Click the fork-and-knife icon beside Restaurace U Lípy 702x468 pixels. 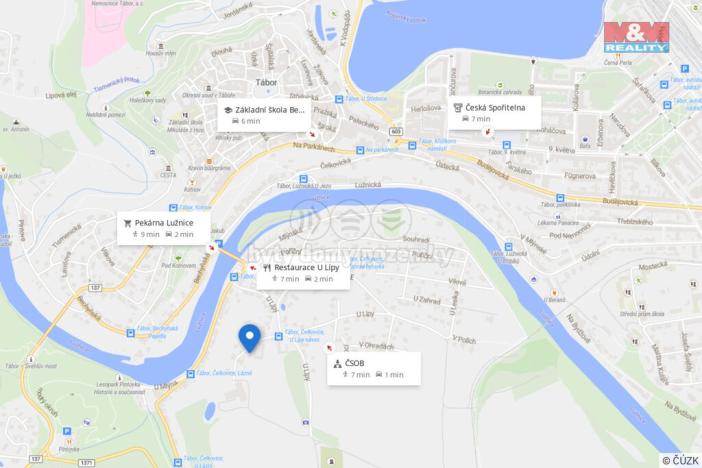coord(267,268)
